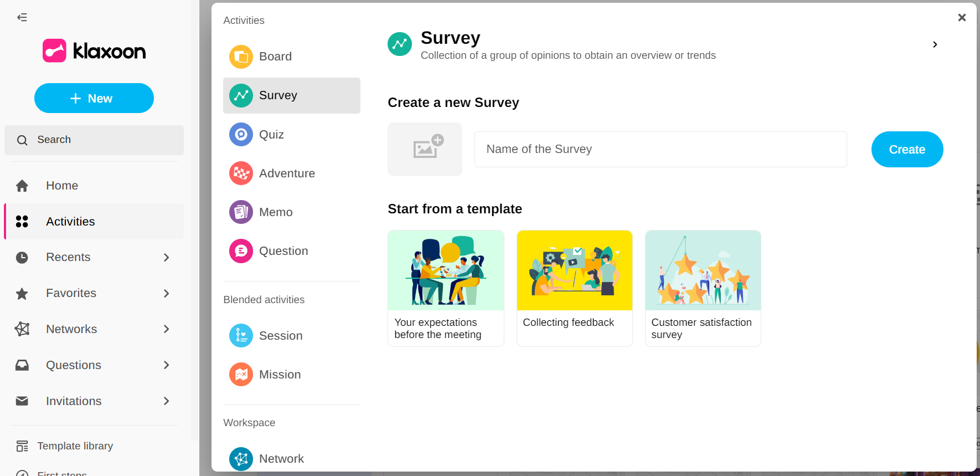Click the Network workspace icon

(x=241, y=458)
